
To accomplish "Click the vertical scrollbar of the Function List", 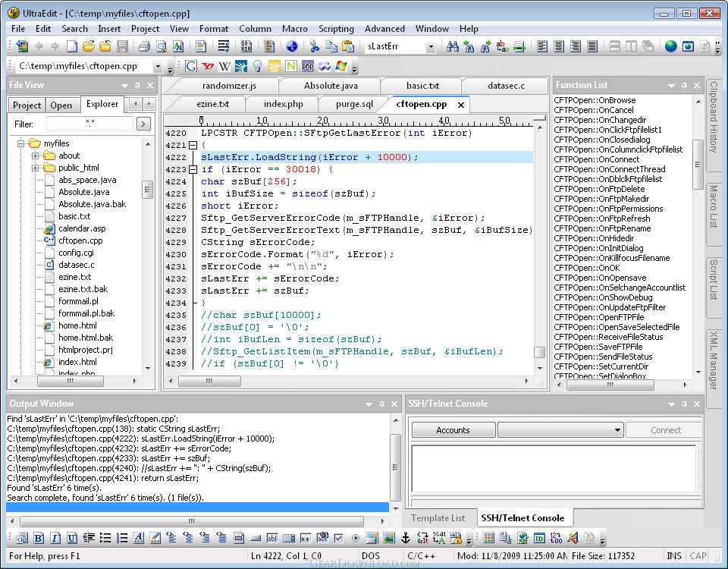I will (698, 237).
